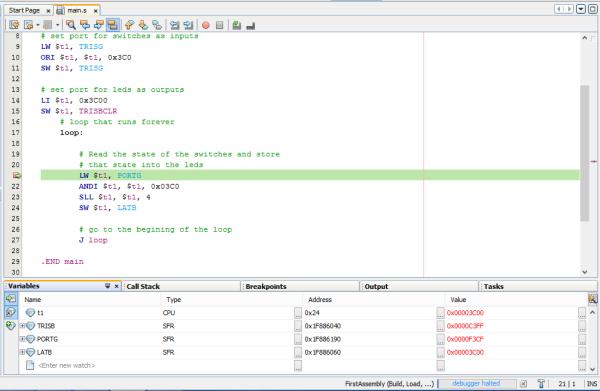
Task: Close the Variables panel
Action: (117, 286)
